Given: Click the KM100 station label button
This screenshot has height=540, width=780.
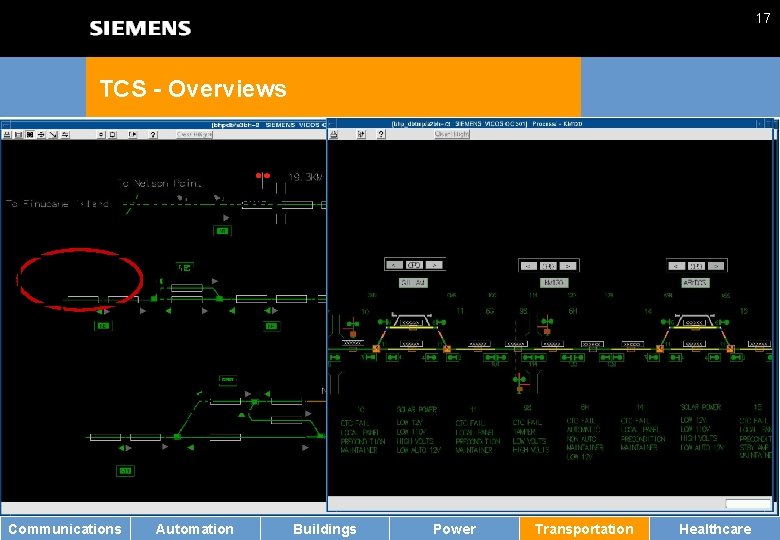Looking at the screenshot, I should point(554,283).
